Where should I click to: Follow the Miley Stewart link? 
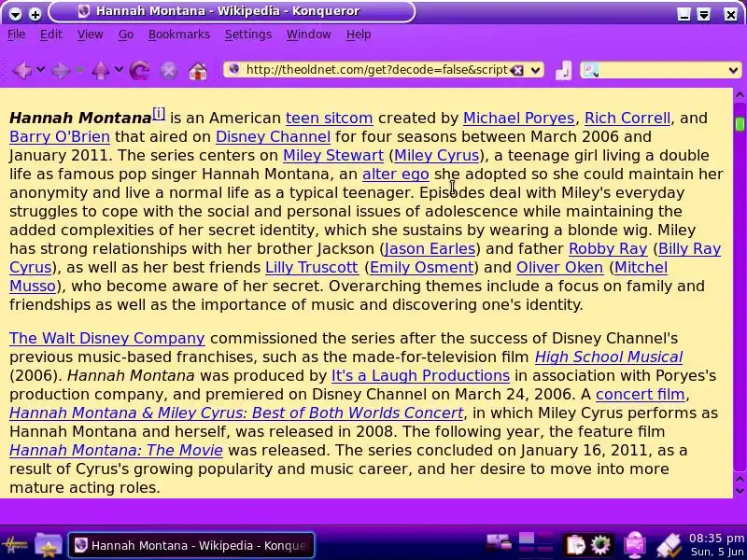click(333, 155)
